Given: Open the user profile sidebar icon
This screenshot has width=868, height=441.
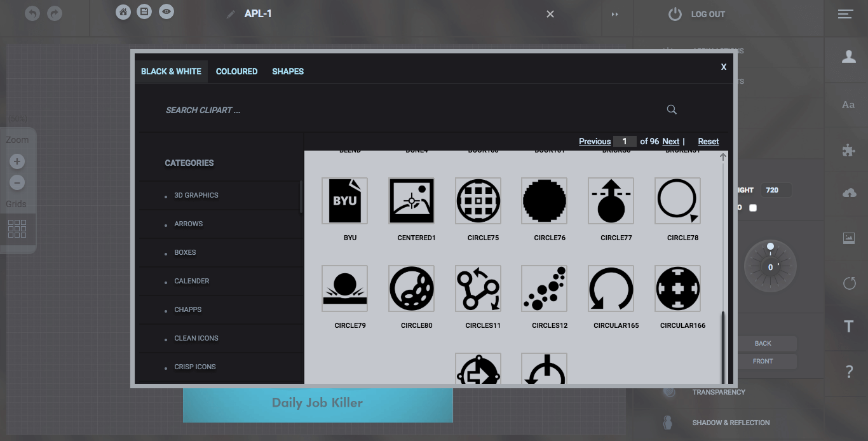Looking at the screenshot, I should pyautogui.click(x=848, y=57).
